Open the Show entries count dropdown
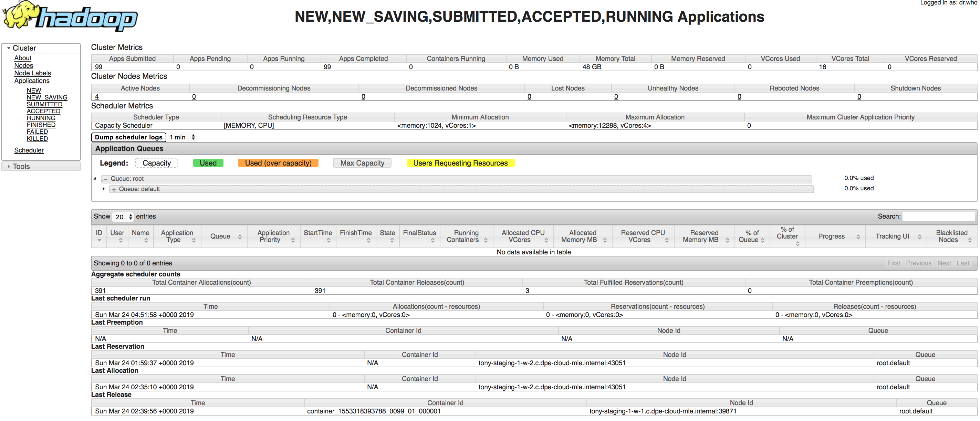 123,217
